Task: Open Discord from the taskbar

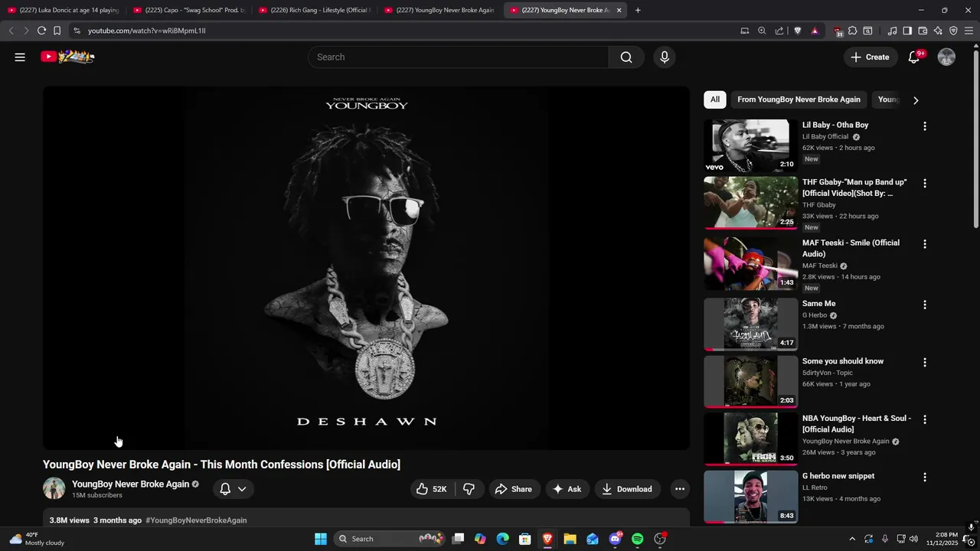Action: click(x=615, y=539)
